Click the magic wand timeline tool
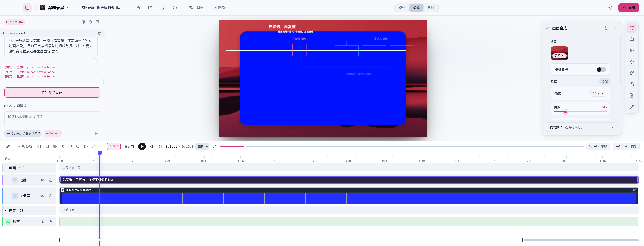 pyautogui.click(x=8, y=146)
